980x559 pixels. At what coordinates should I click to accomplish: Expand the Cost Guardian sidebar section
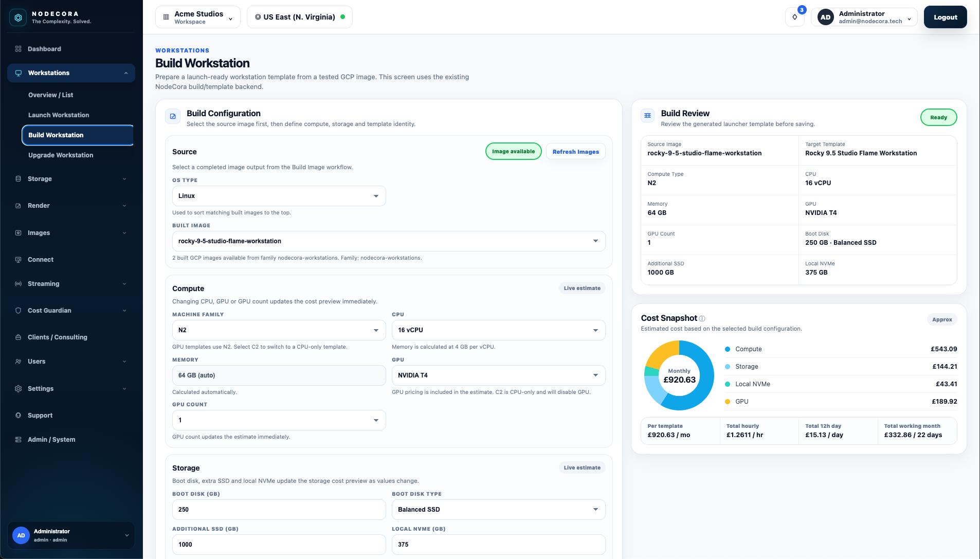point(124,311)
